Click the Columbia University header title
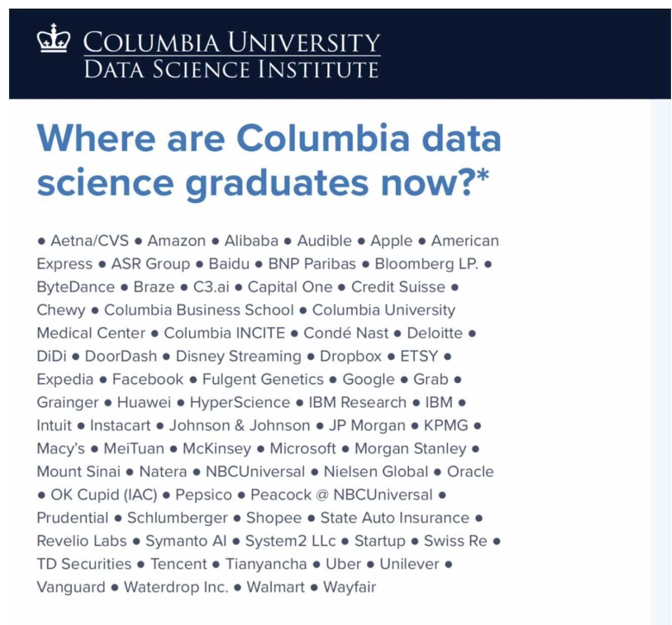This screenshot has width=672, height=625. (232, 42)
